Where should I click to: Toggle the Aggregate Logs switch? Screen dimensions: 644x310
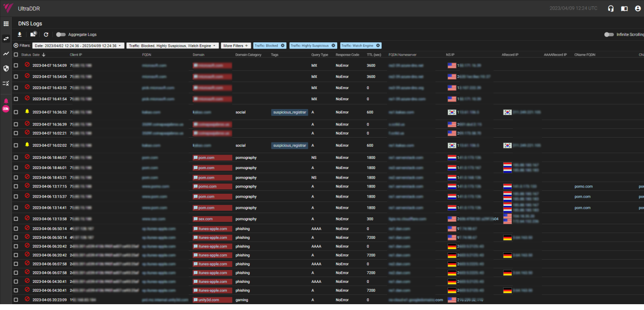[x=60, y=34]
